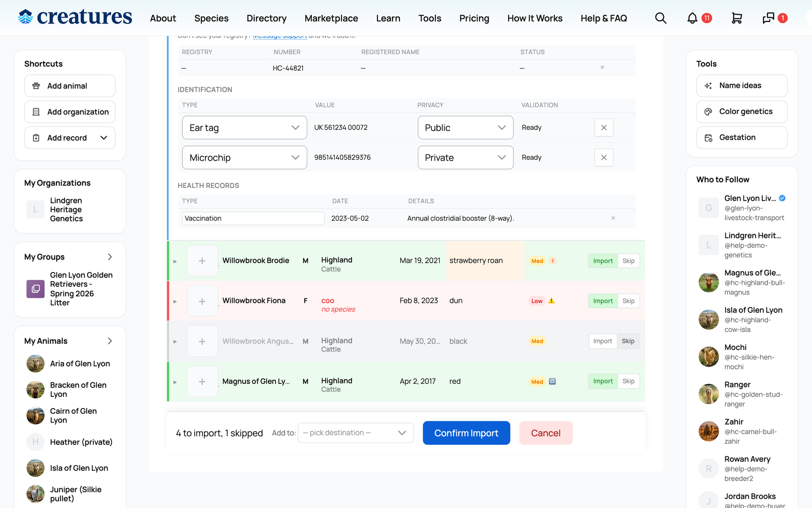This screenshot has width=812, height=508.
Task: Click info icon on Willowbrook Brodie row
Action: point(553,260)
